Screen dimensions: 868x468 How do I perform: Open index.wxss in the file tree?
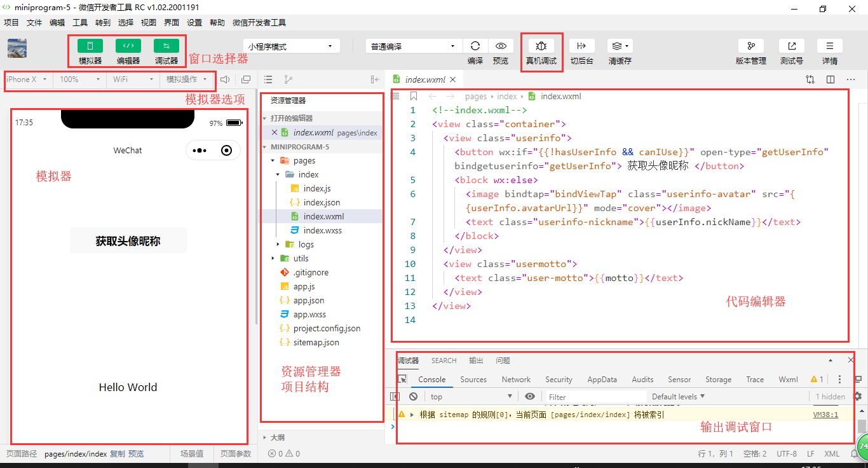(322, 230)
